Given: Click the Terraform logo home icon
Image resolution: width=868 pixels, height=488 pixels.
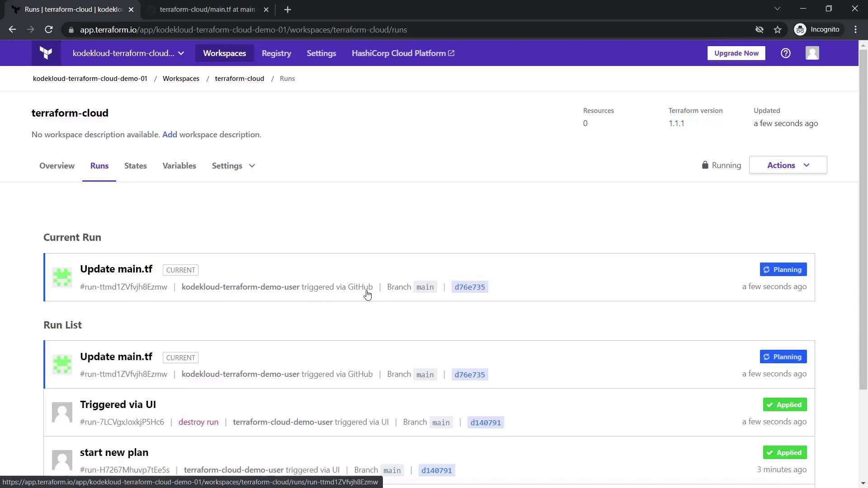Looking at the screenshot, I should [46, 53].
